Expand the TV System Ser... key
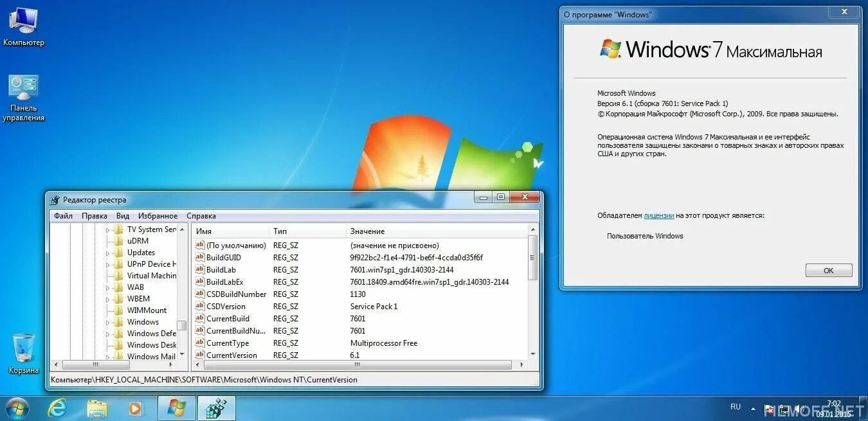This screenshot has height=421, width=868. click(108, 229)
